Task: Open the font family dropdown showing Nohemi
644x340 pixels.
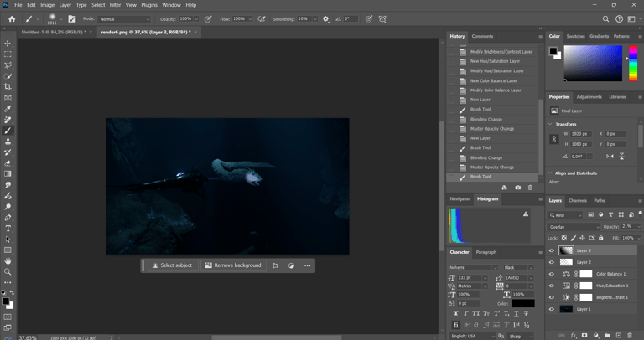Action: click(474, 267)
